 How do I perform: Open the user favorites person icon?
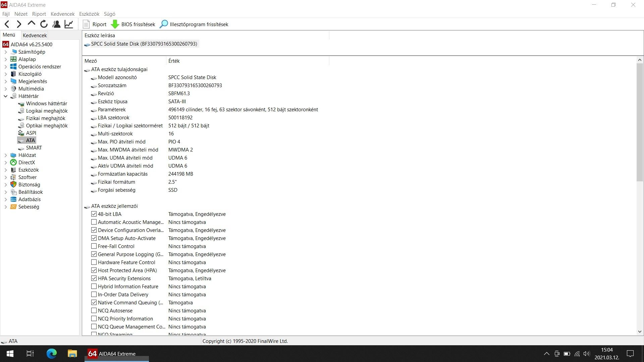[56, 24]
